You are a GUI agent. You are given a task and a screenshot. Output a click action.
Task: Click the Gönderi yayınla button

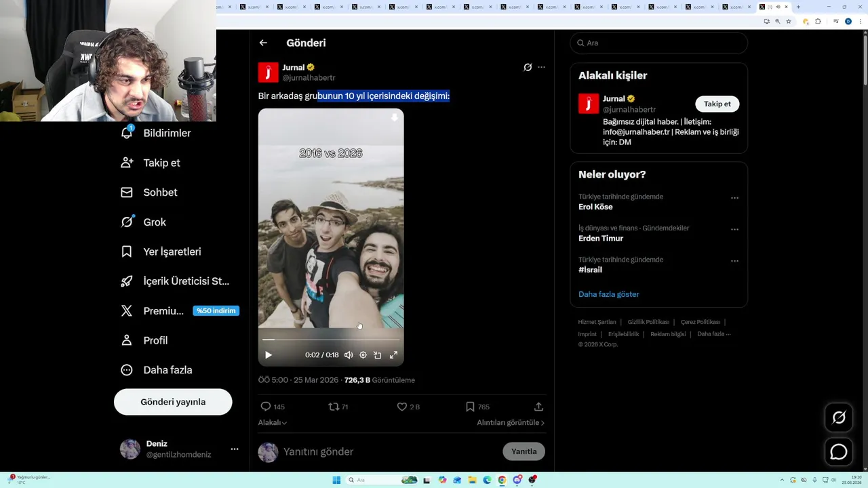coord(173,402)
